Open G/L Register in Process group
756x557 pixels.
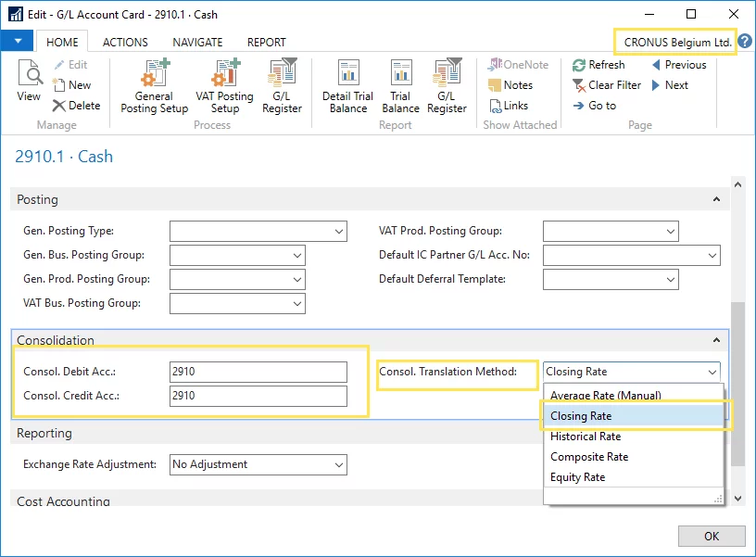coord(282,86)
